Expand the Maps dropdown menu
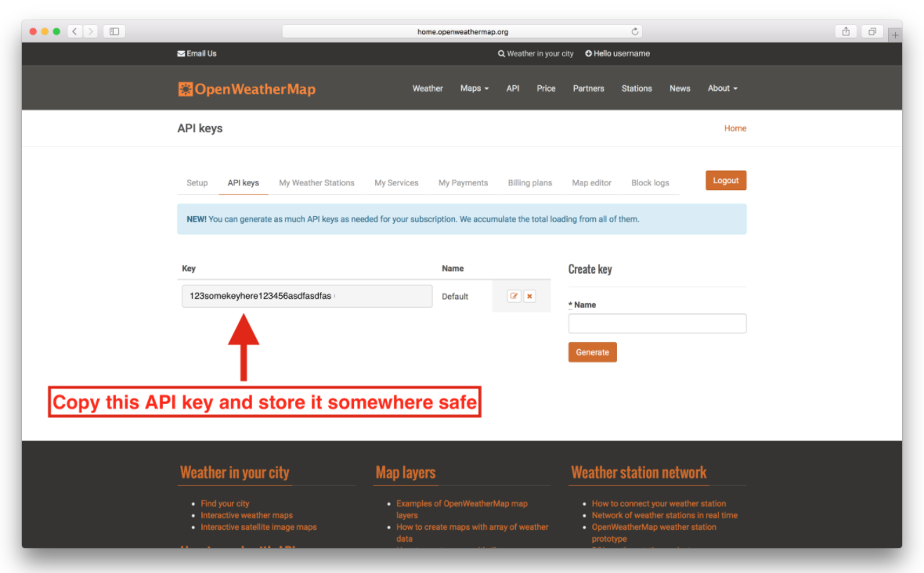 point(475,88)
